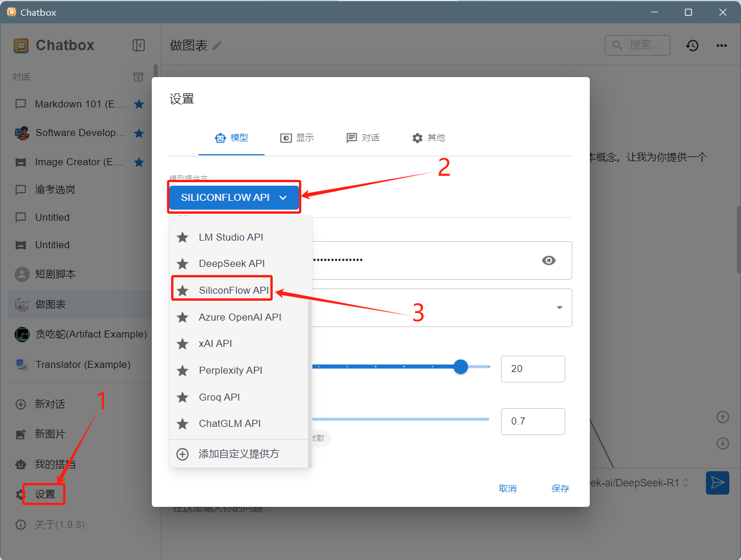
Task: Open the model selection dropdown arrow
Action: click(x=559, y=308)
